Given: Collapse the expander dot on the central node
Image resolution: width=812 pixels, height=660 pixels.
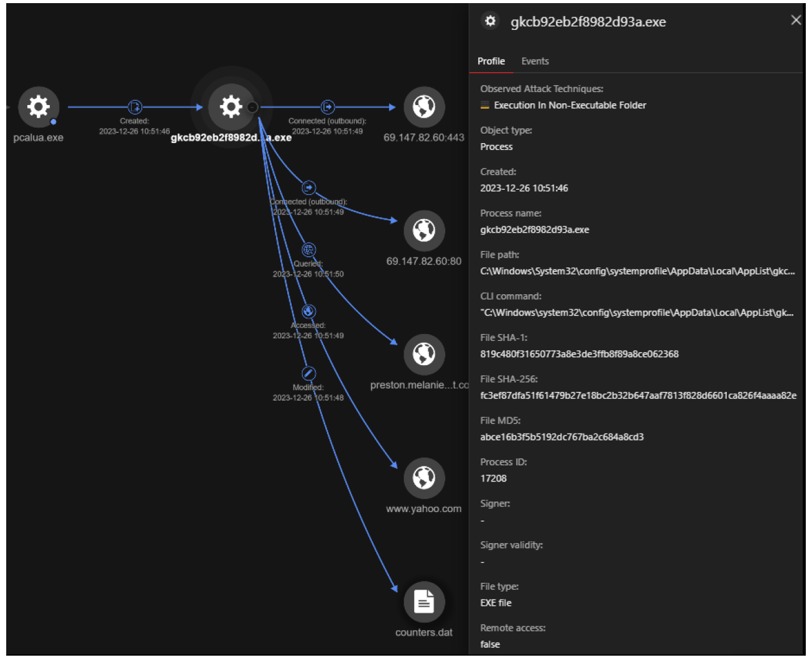Looking at the screenshot, I should (252, 107).
